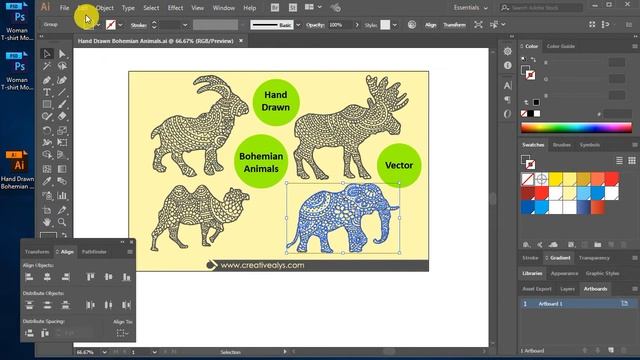The width and height of the screenshot is (640, 360).
Task: Switch to the Brushes tab
Action: tap(562, 145)
